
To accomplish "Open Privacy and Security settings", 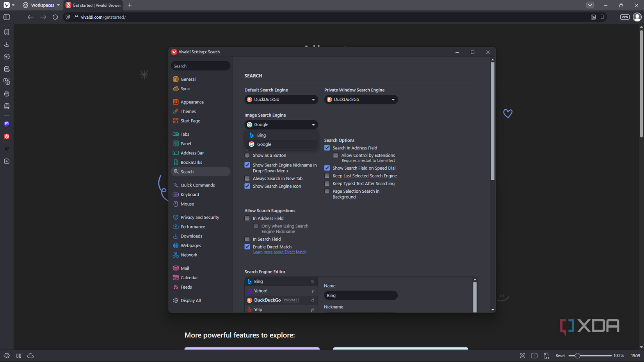I will coord(200,217).
